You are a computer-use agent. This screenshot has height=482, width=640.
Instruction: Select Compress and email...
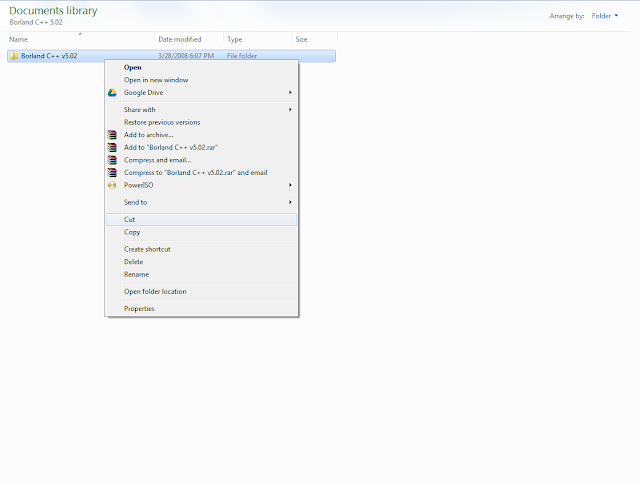pyautogui.click(x=201, y=160)
